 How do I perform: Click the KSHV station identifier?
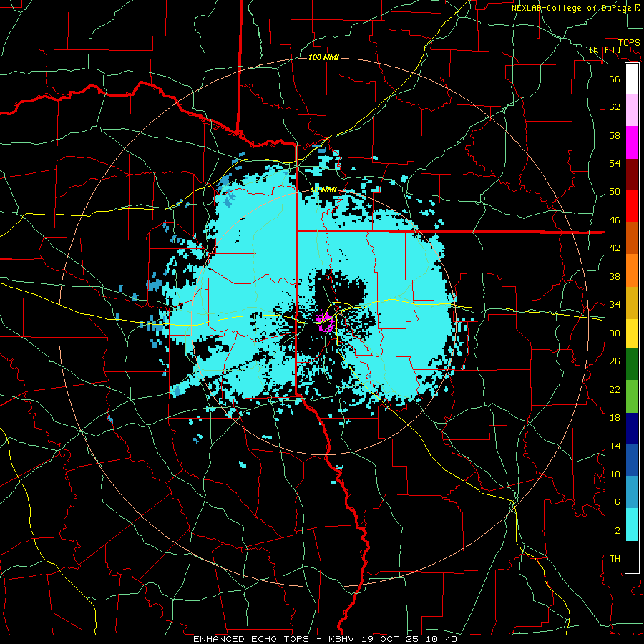343,639
